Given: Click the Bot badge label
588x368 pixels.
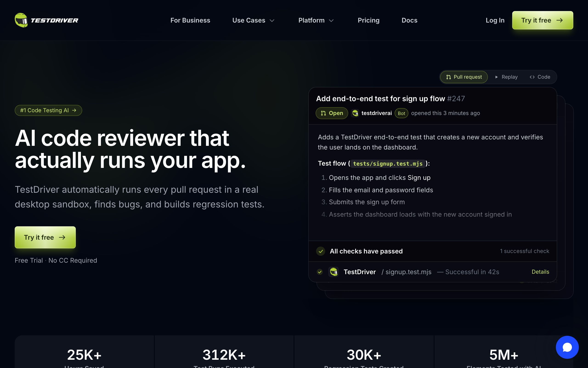Looking at the screenshot, I should click(x=401, y=113).
